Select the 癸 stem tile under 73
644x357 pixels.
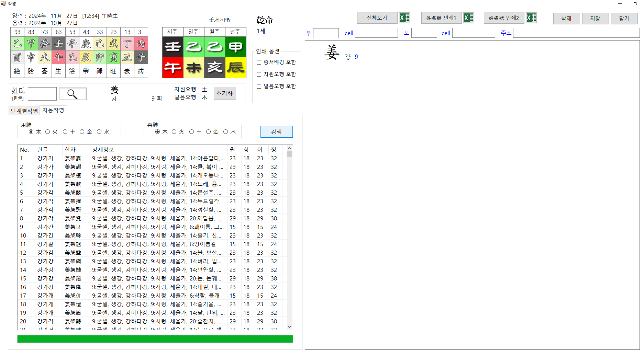[x=45, y=44]
